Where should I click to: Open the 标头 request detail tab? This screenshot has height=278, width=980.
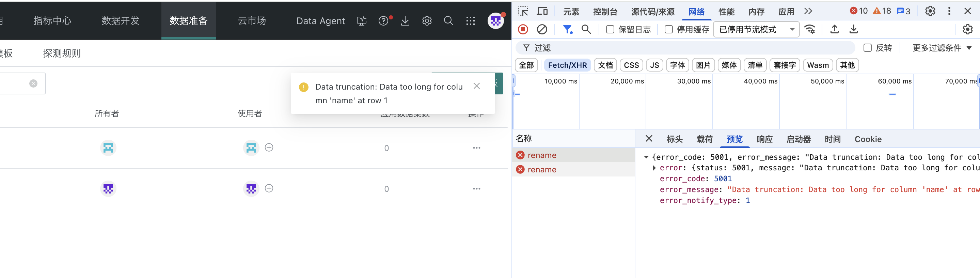pos(675,139)
